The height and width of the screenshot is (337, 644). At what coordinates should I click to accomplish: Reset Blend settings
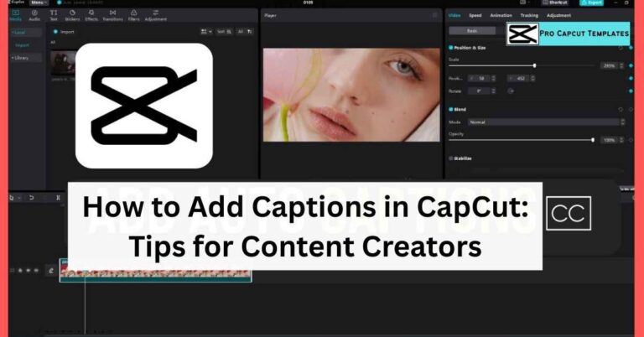(621, 109)
